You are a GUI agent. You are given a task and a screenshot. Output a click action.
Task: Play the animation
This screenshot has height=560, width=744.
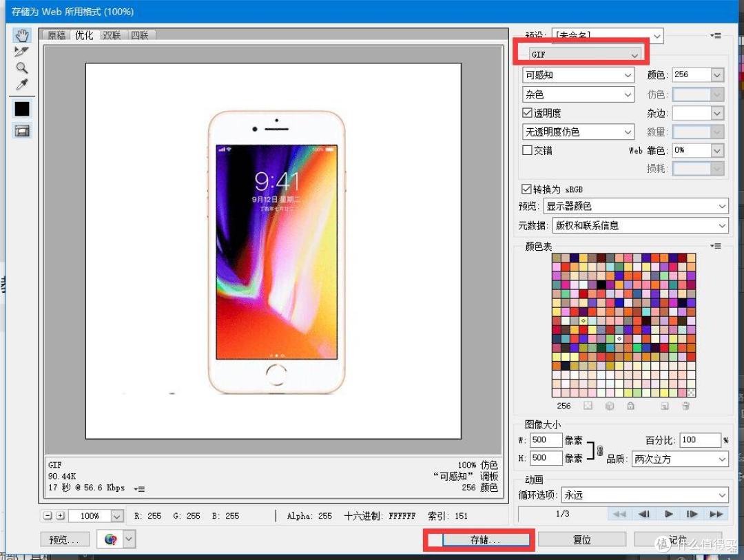tap(668, 514)
